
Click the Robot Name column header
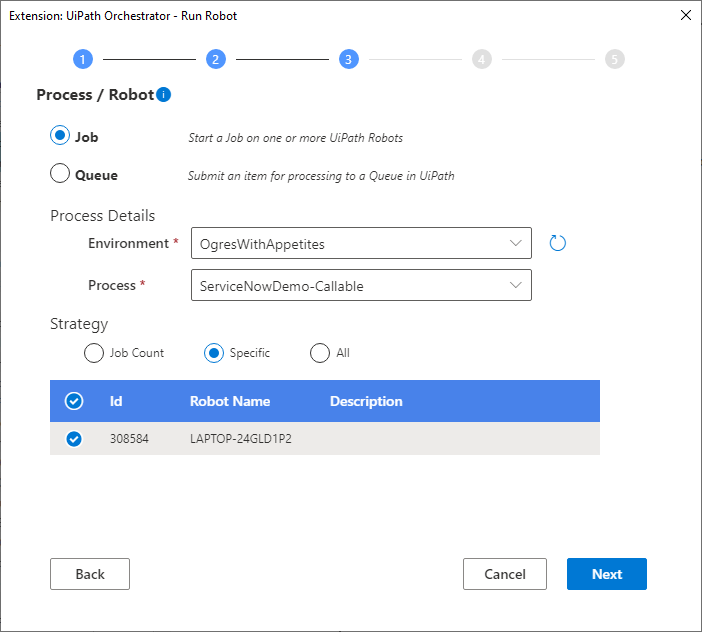click(230, 401)
